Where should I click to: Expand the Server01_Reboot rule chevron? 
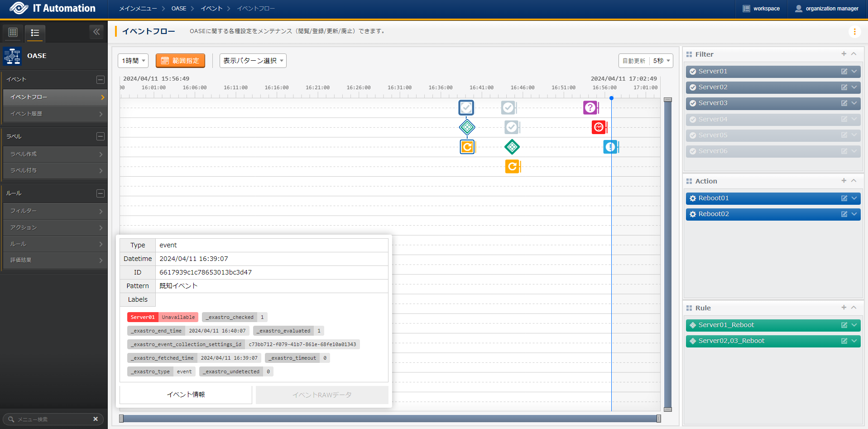pos(854,325)
